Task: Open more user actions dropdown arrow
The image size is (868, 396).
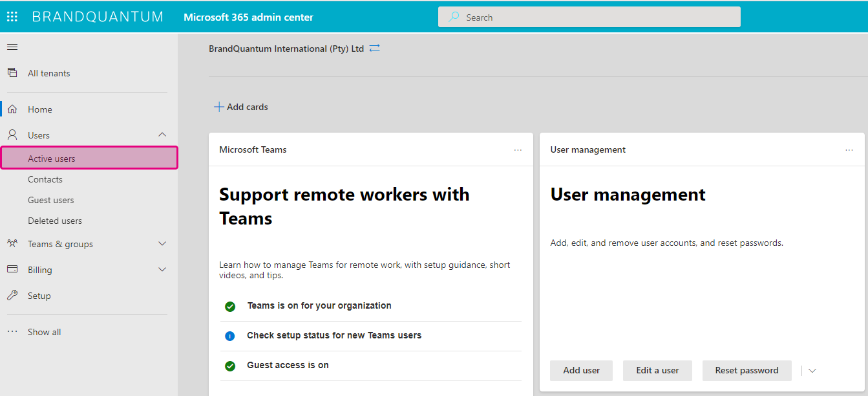Action: point(812,371)
